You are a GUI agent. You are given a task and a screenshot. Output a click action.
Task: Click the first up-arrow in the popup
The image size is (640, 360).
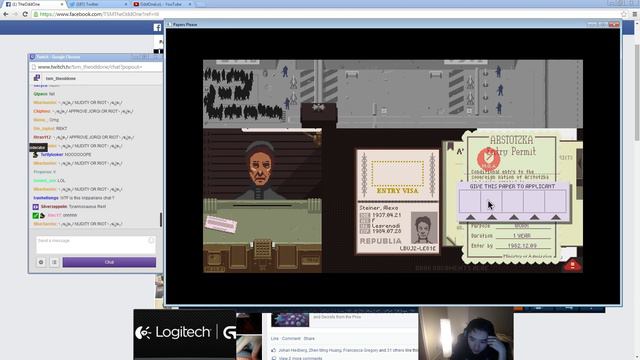[470, 217]
